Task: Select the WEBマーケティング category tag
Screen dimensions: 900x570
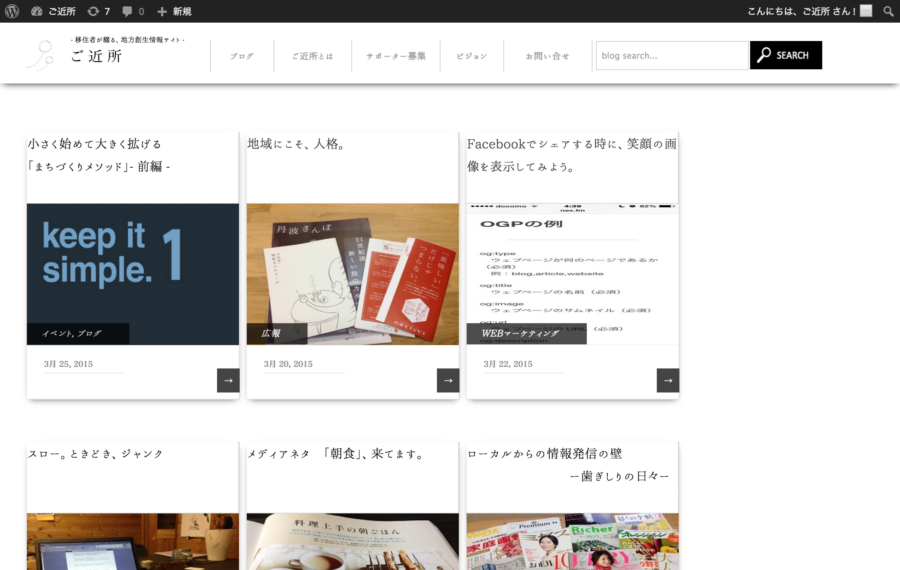Action: (x=520, y=333)
